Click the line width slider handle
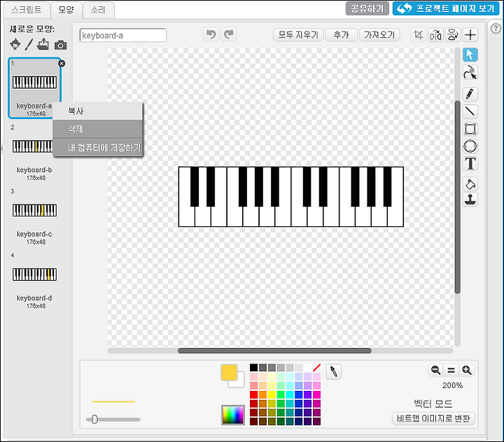This screenshot has height=442, width=504. point(94,419)
